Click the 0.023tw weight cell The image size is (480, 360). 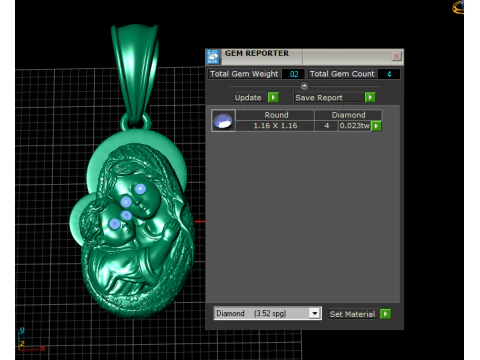355,126
